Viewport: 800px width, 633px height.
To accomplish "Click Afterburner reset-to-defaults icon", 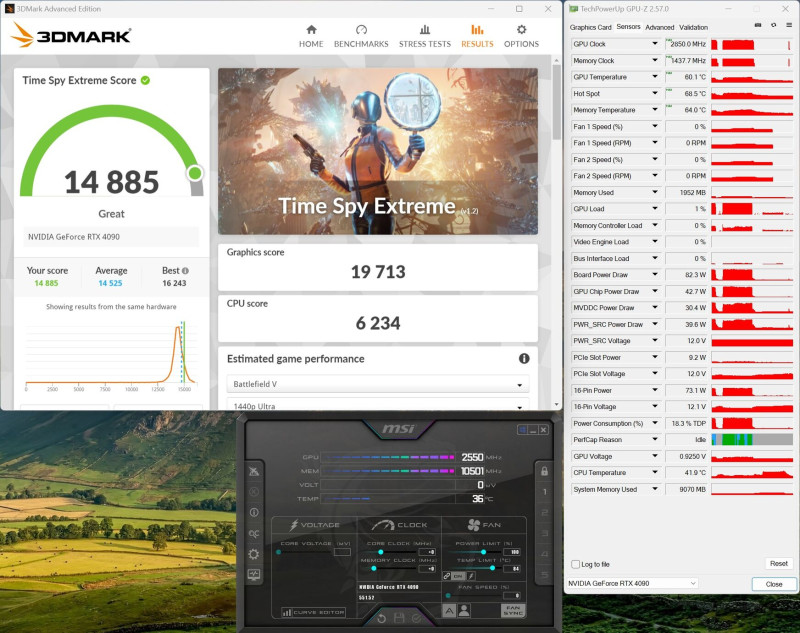I will point(382,618).
